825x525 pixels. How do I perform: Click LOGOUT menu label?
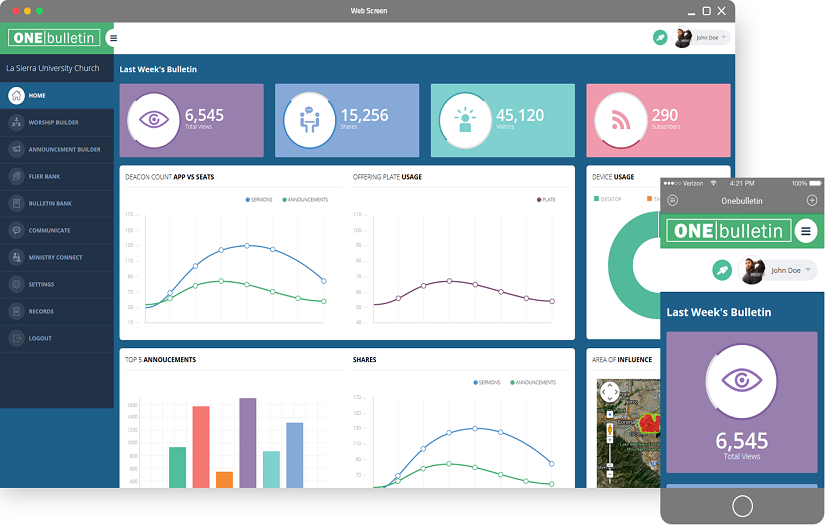click(40, 339)
